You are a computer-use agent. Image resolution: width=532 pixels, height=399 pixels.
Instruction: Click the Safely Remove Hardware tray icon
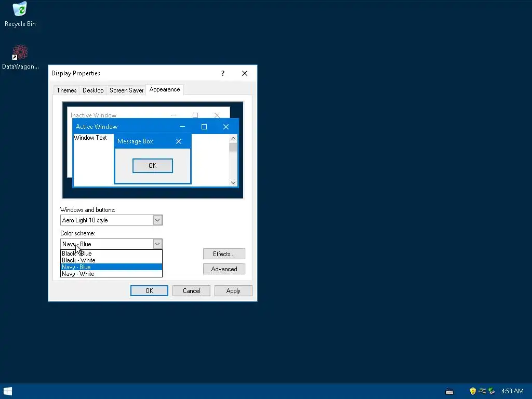coord(491,391)
